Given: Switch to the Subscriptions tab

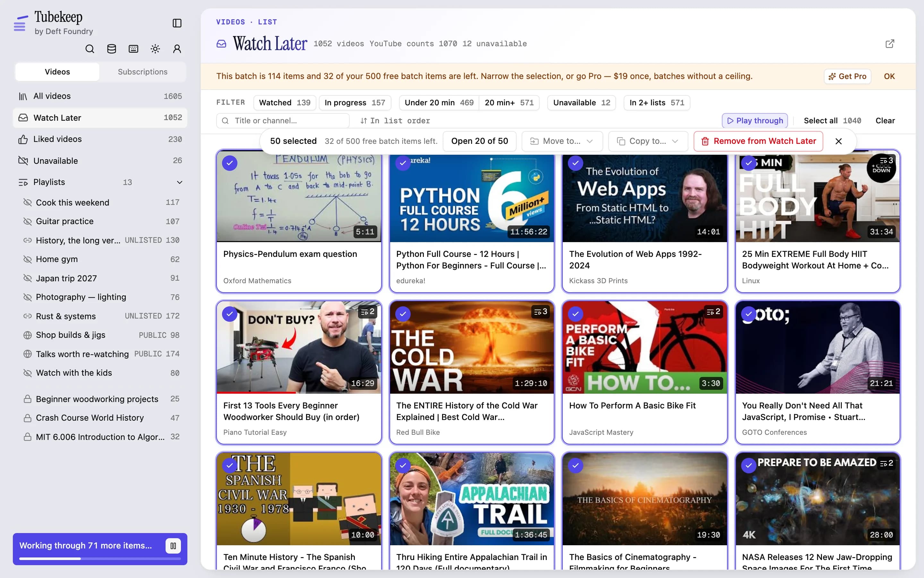Looking at the screenshot, I should click(x=142, y=72).
